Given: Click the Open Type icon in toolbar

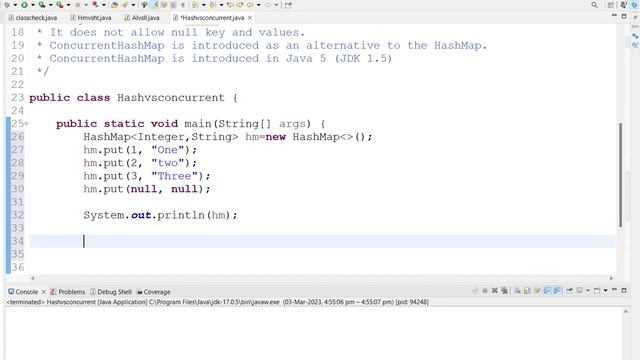Looking at the screenshot, I should click(x=114, y=5).
